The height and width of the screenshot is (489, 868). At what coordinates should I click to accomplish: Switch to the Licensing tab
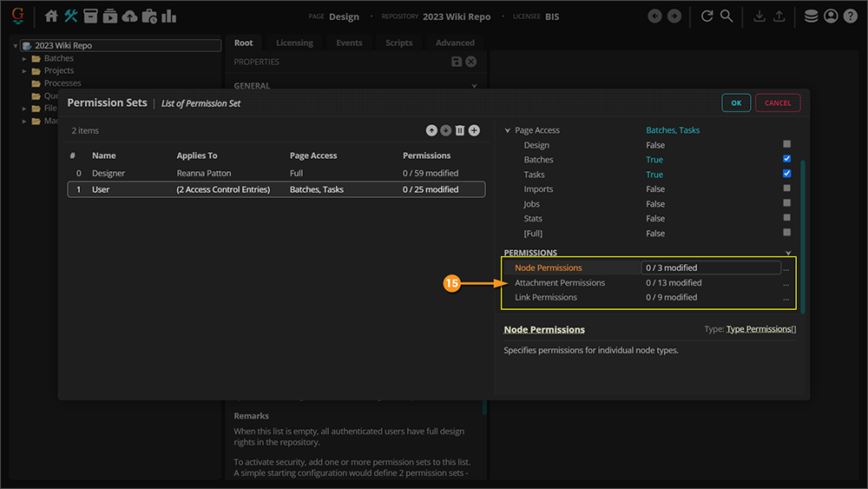[x=294, y=43]
